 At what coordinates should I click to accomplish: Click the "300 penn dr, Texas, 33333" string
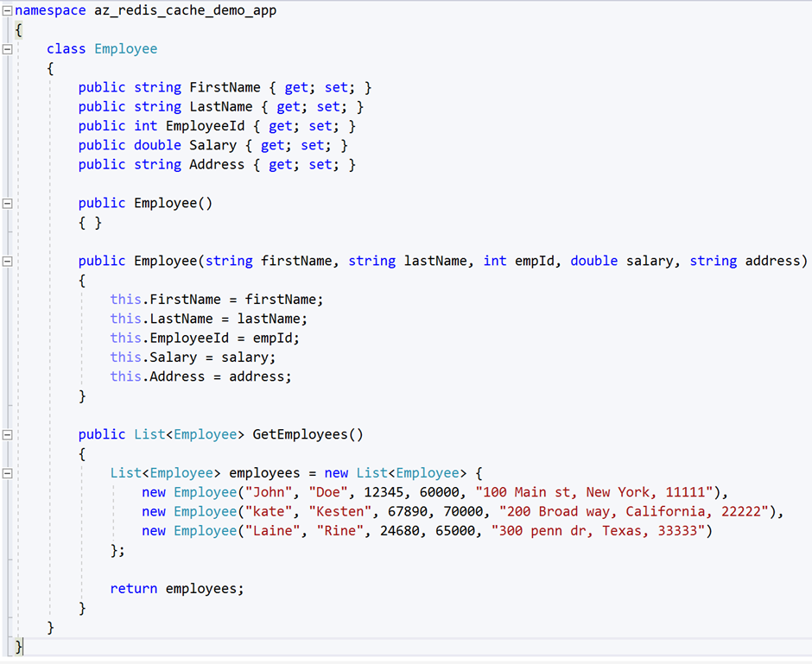coord(598,532)
